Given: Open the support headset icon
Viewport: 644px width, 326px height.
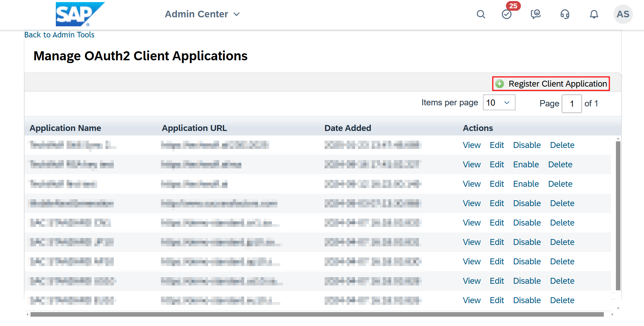Looking at the screenshot, I should (x=564, y=14).
